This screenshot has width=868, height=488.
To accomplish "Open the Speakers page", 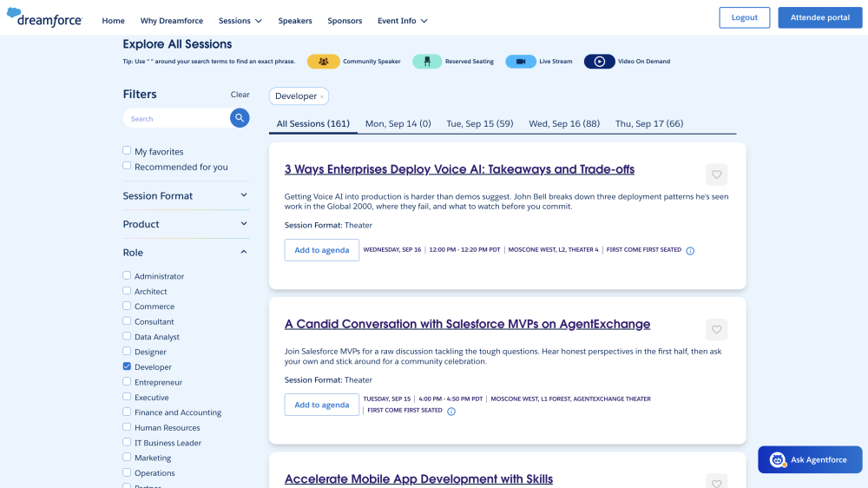I will click(x=295, y=21).
